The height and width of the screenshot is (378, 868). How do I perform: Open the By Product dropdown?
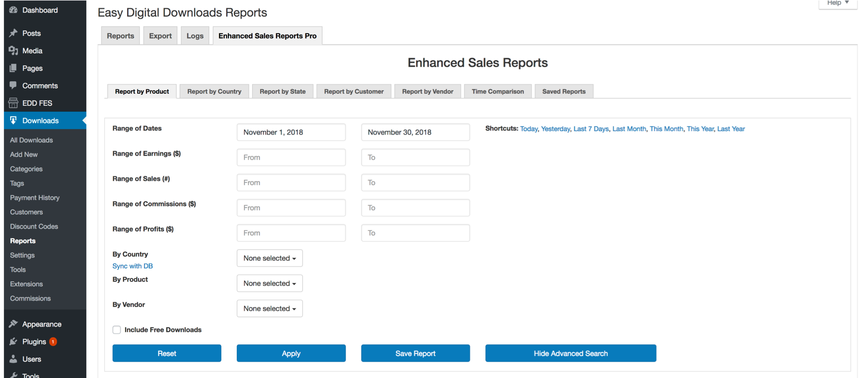click(270, 283)
